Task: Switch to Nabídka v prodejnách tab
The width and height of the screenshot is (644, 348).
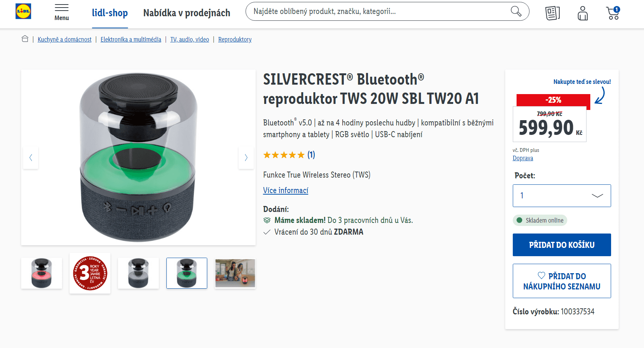Action: [x=187, y=13]
